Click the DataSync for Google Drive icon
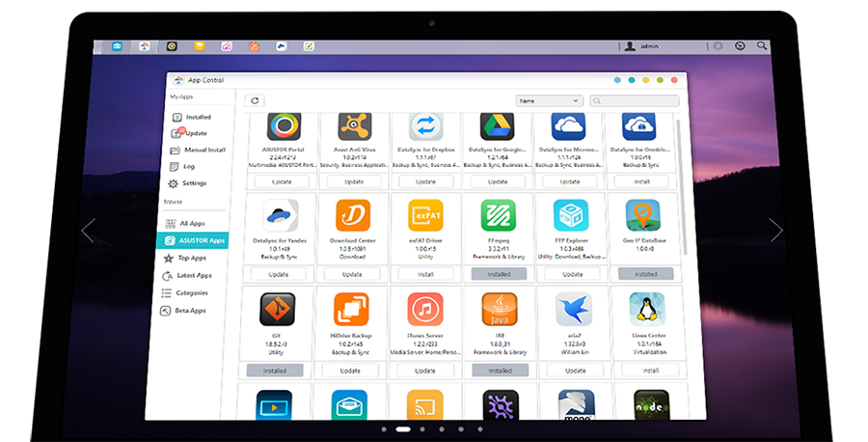This screenshot has height=442, width=868. pos(497,126)
